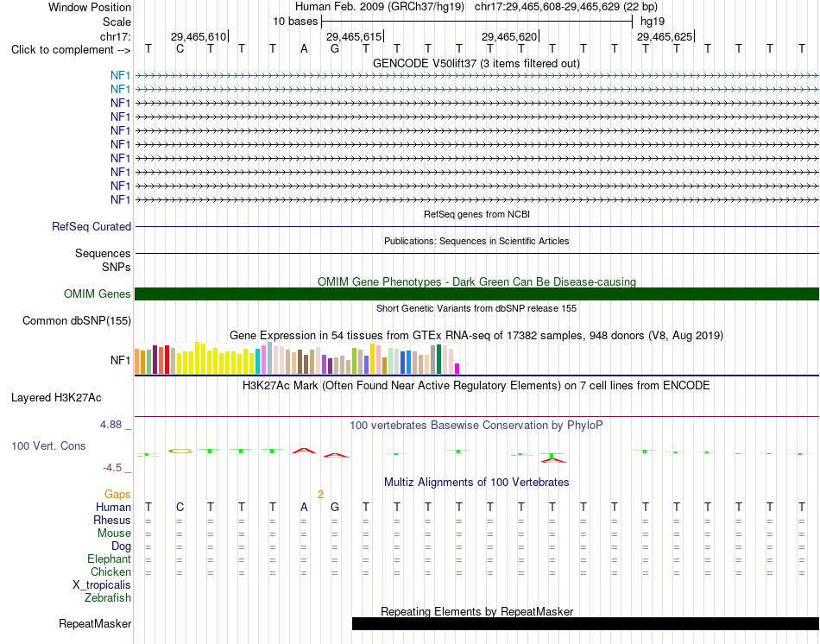The height and width of the screenshot is (644, 820).
Task: Click the PhyloP lower limit value '-4.5'
Action: pos(112,468)
